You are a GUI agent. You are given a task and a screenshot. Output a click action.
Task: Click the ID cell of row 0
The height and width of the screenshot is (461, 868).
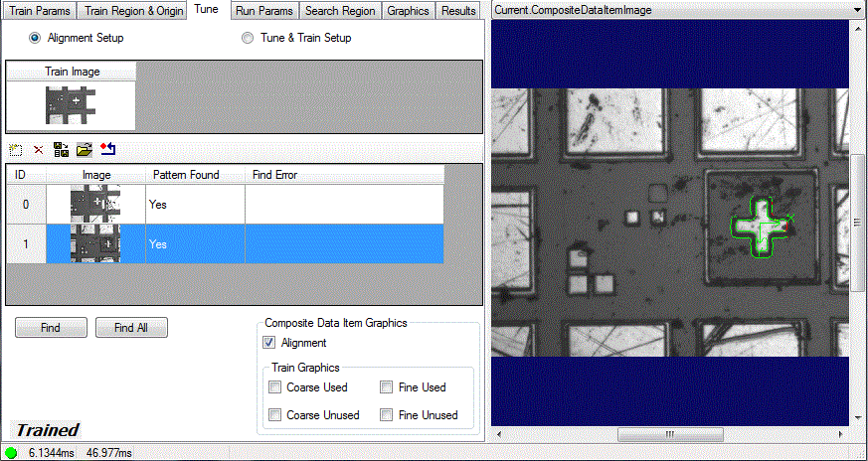pos(26,205)
